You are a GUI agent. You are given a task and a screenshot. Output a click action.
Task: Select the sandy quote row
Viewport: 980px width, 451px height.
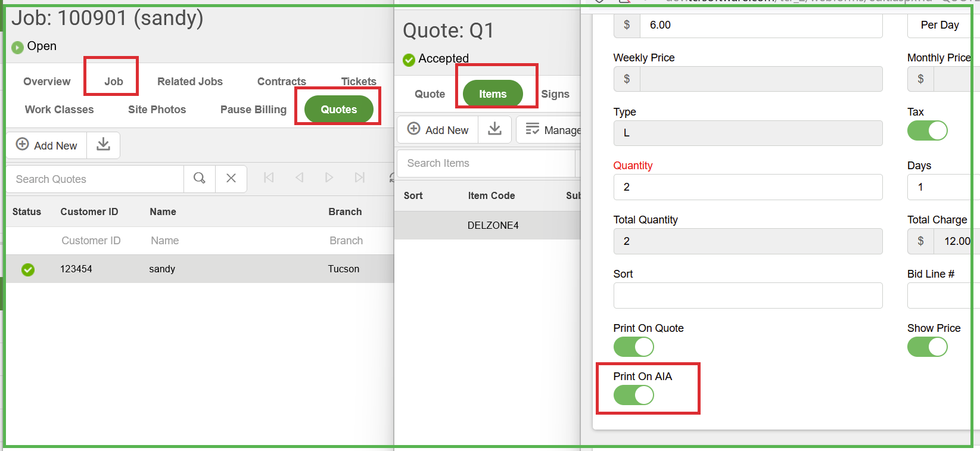pos(200,269)
